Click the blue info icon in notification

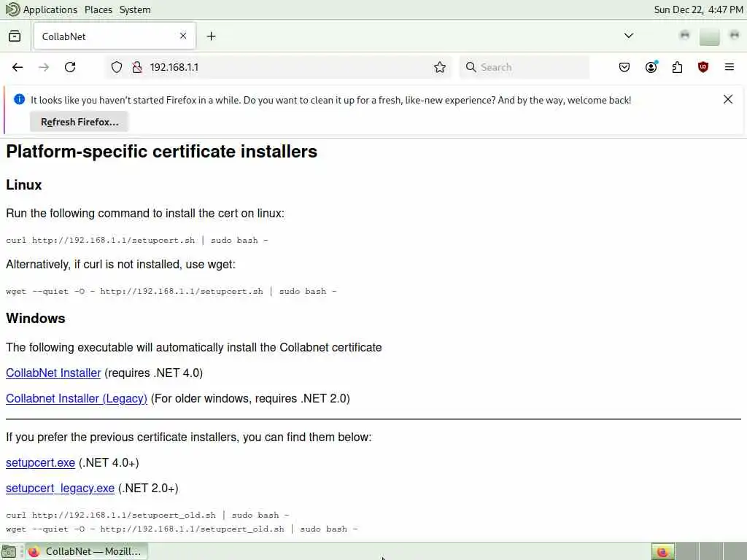click(19, 99)
